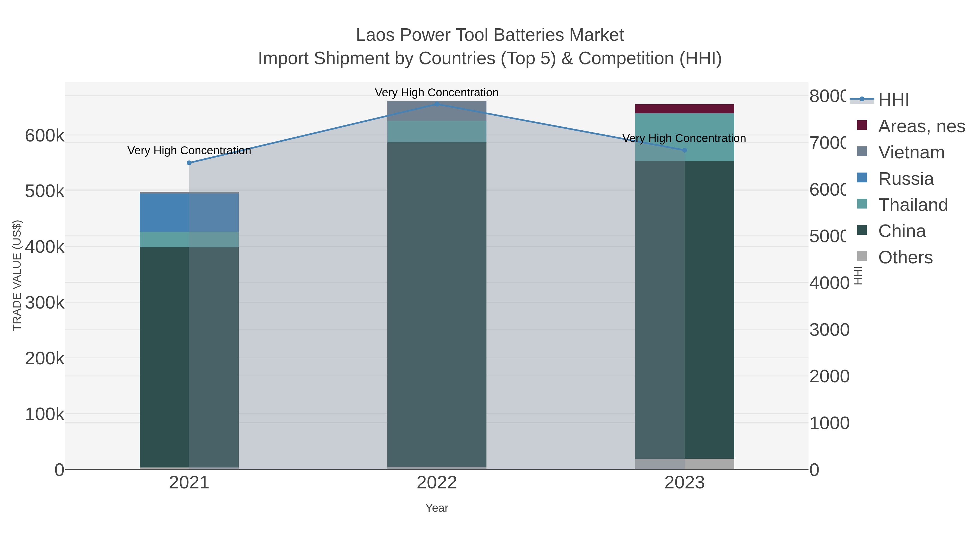Click the HHI line marker for 2021

189,163
